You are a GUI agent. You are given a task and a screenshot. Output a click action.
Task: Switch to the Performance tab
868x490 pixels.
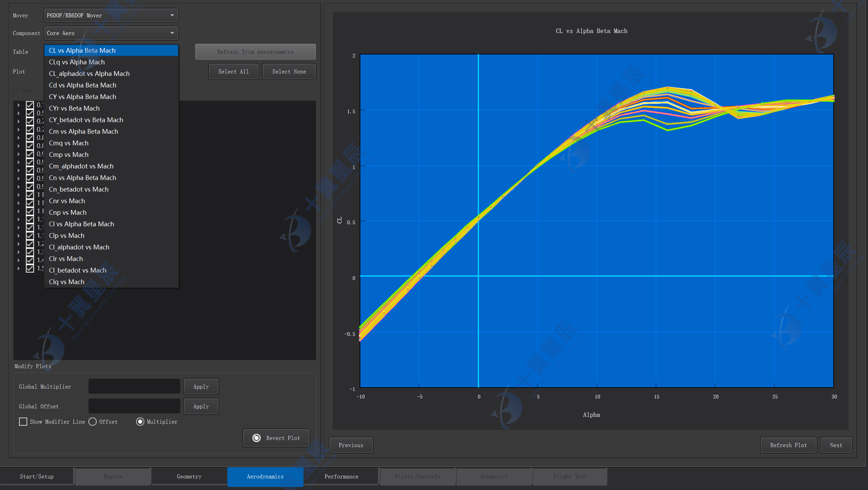point(341,476)
